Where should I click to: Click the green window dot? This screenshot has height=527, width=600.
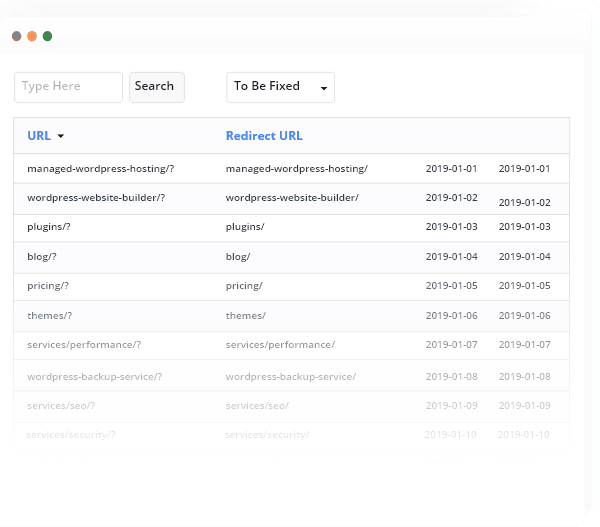pos(47,36)
